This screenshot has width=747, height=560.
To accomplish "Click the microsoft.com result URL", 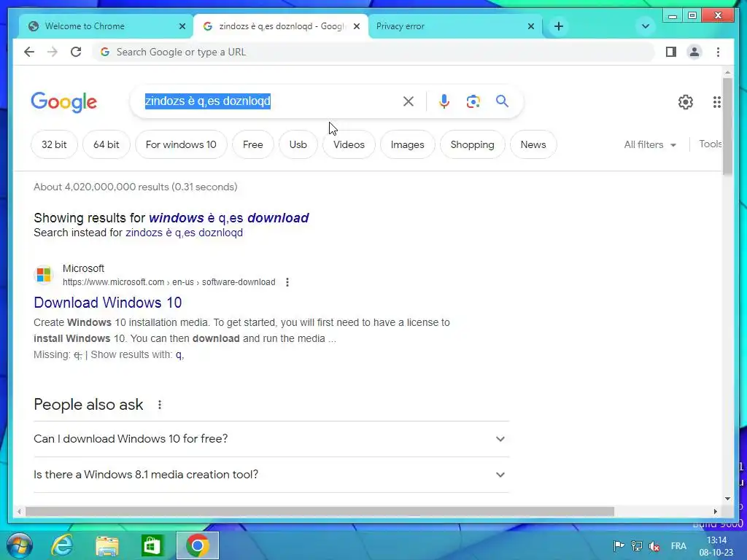I will coord(169,282).
